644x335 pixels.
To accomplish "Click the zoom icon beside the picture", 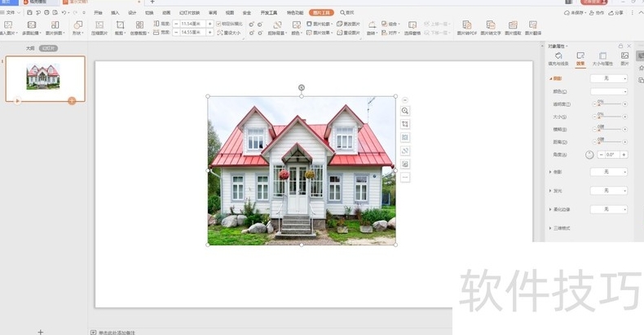I will coord(405,111).
